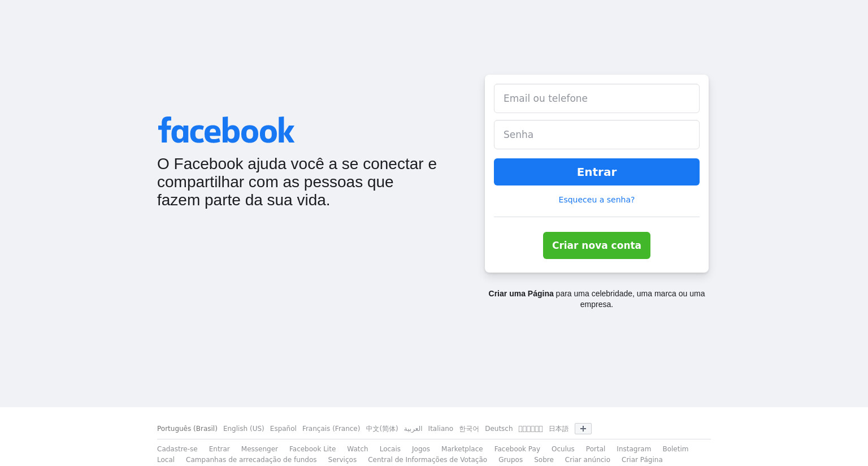
Task: Select the Senha password field
Action: pyautogui.click(x=597, y=135)
